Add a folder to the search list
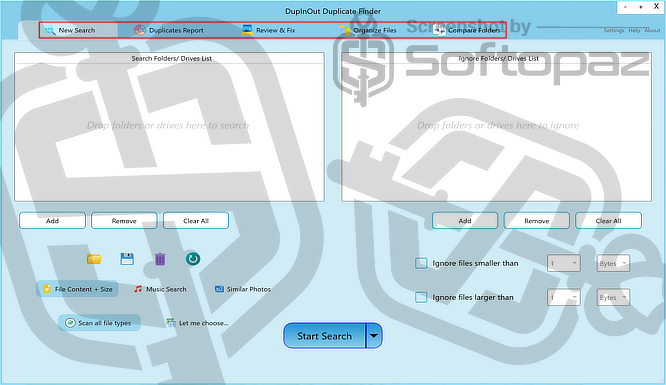The width and height of the screenshot is (666, 385). [52, 221]
